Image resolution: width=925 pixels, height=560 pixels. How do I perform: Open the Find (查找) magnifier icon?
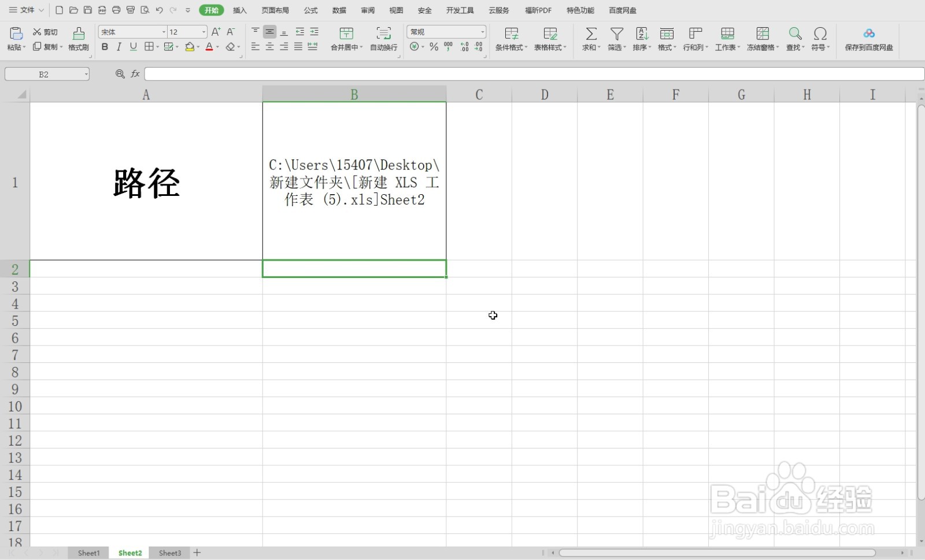pyautogui.click(x=795, y=34)
